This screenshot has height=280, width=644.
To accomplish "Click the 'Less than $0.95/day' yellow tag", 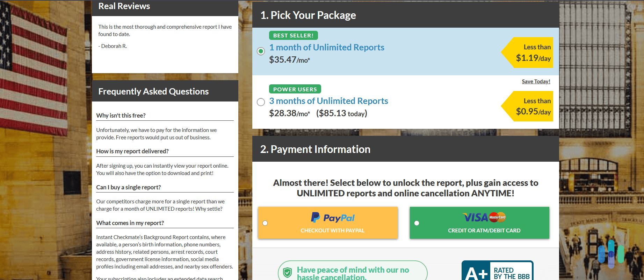I will pos(527,106).
